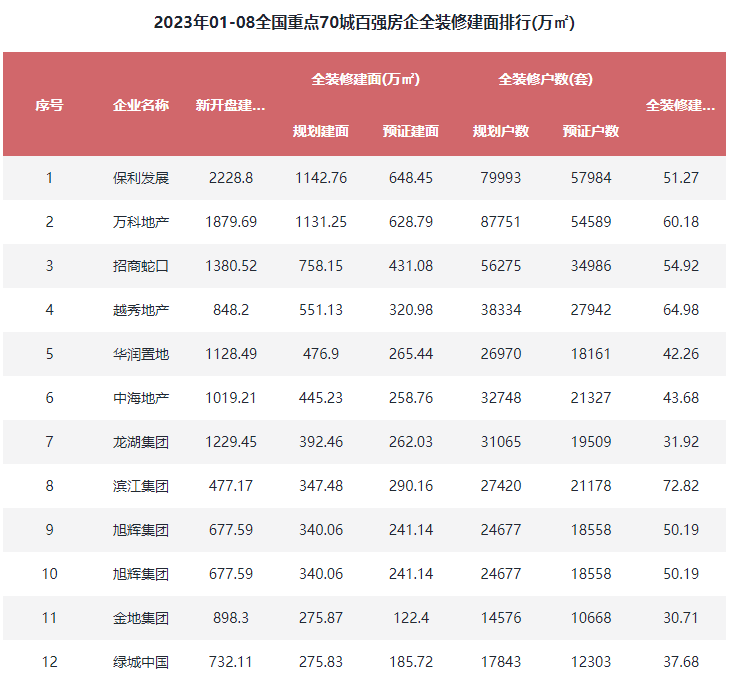This screenshot has height=683, width=730.
Task: Click value 290.16 in row 8
Action: point(411,486)
